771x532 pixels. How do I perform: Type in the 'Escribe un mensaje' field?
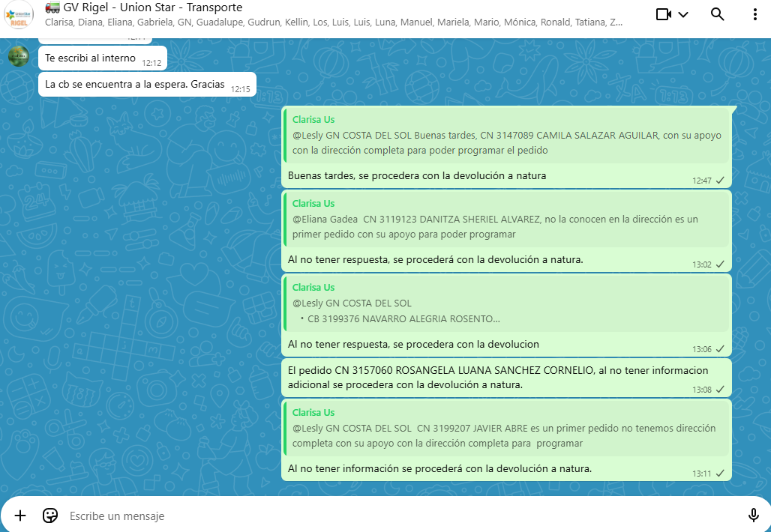[x=375, y=516]
